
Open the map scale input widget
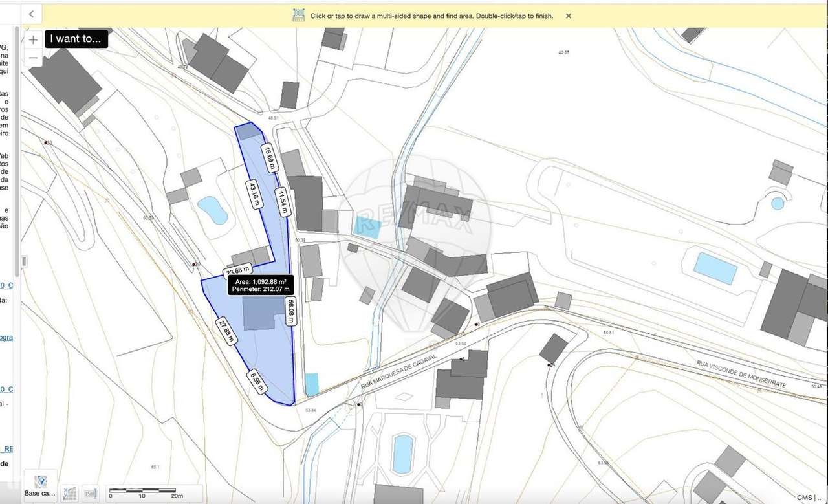[90, 494]
